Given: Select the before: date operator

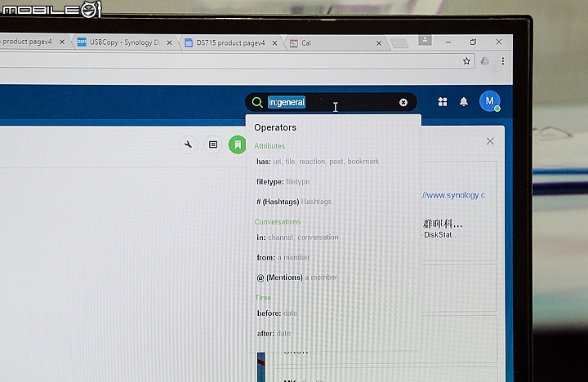Looking at the screenshot, I should point(277,313).
